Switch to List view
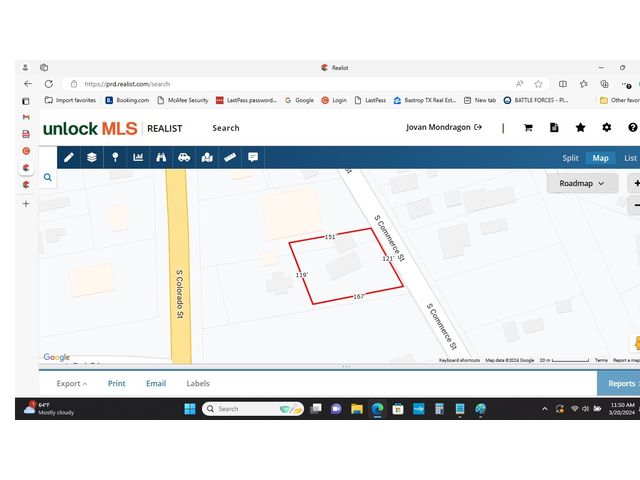Screen dimensions: 640x480 pos(630,158)
